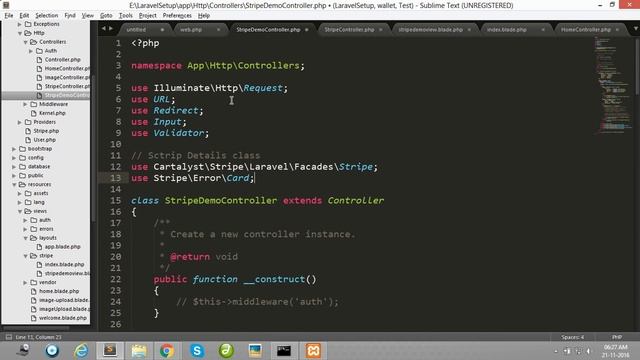The image size is (640, 360).
Task: Open Google Chrome from the taskbar
Action: pos(167,351)
